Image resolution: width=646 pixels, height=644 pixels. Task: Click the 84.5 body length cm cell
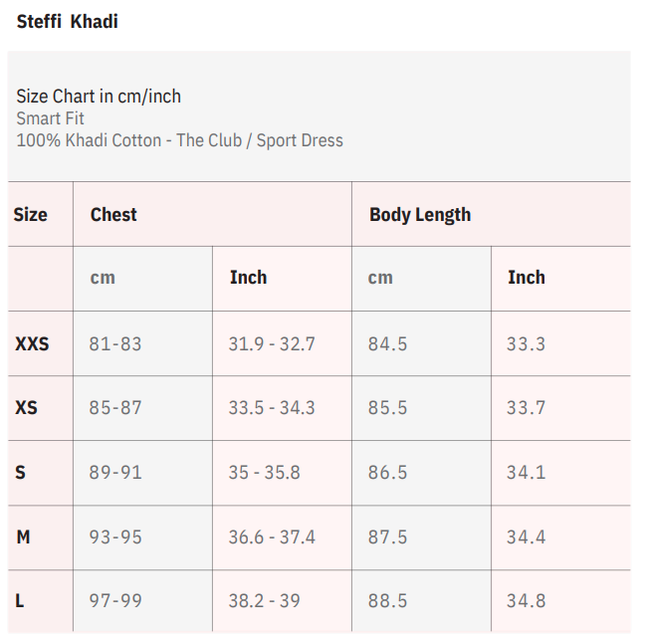click(x=387, y=344)
